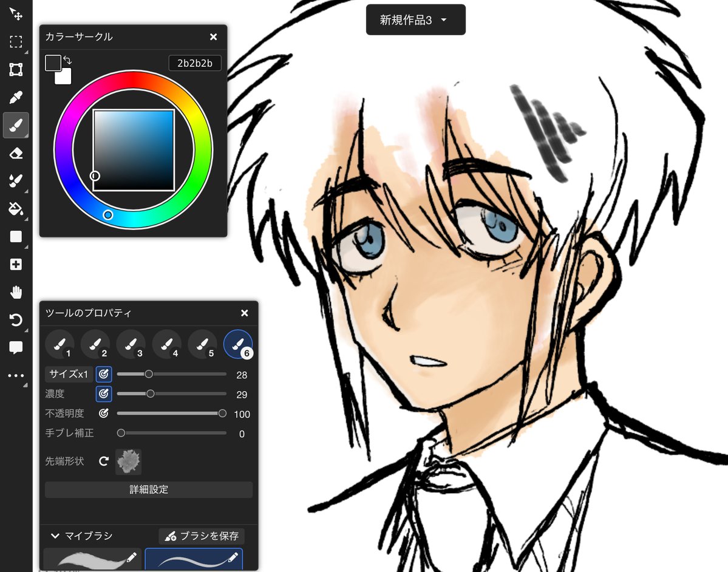
Task: Select brush preset 3
Action: [x=131, y=345]
